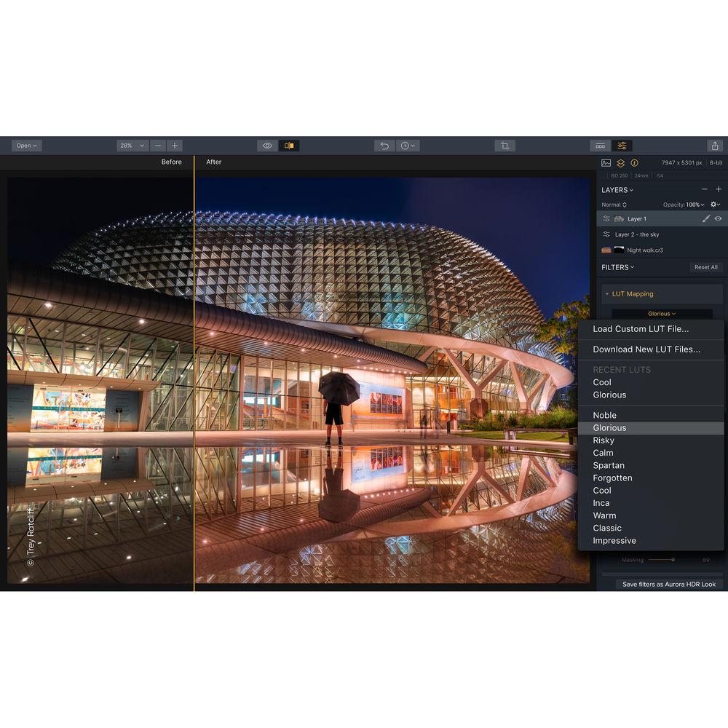This screenshot has height=728, width=728.
Task: Open the Glorious LUT dropdown
Action: pyautogui.click(x=661, y=313)
